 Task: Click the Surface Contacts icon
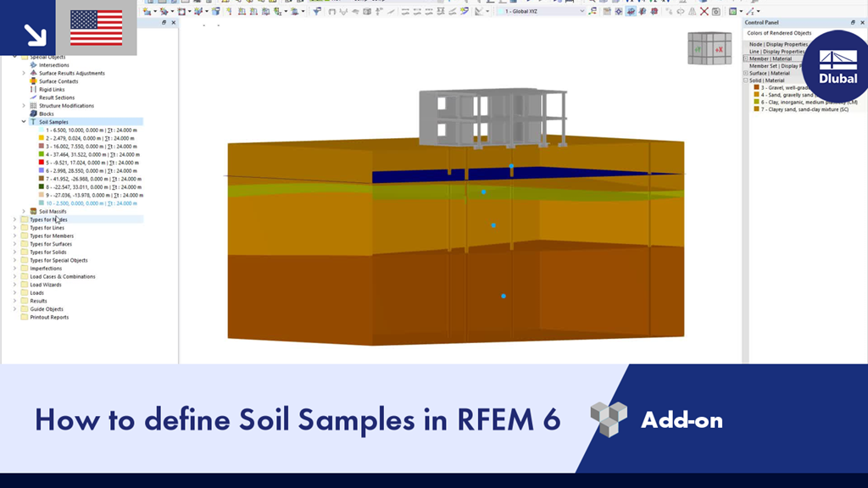(x=32, y=81)
